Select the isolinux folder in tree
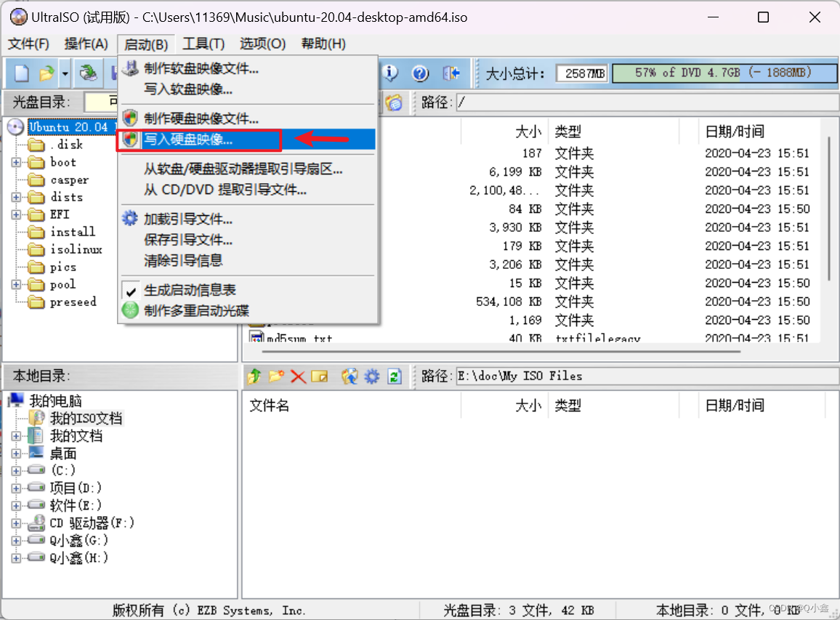 (76, 250)
